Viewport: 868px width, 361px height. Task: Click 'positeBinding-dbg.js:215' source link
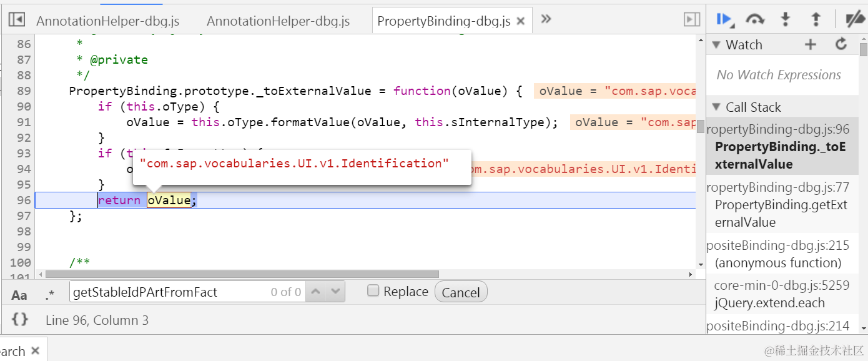pos(778,245)
